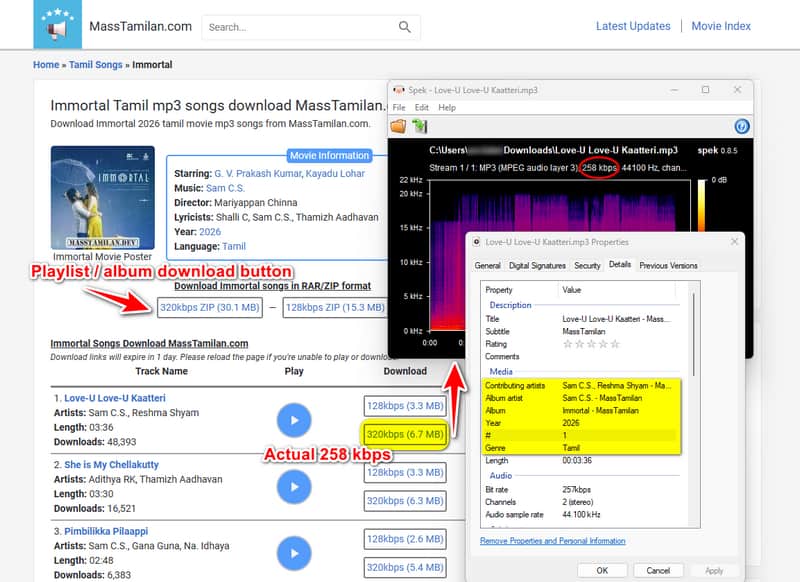The height and width of the screenshot is (582, 800).
Task: Select Album artist property row
Action: [x=580, y=398]
